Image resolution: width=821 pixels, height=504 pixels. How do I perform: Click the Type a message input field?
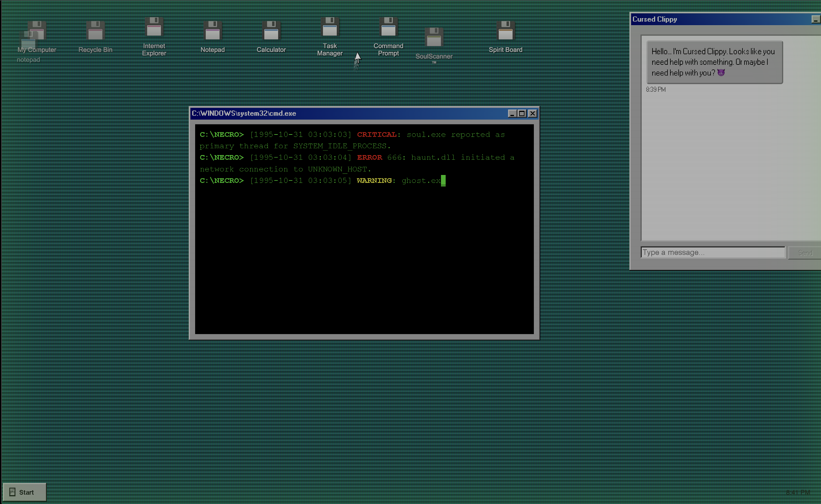tap(712, 253)
